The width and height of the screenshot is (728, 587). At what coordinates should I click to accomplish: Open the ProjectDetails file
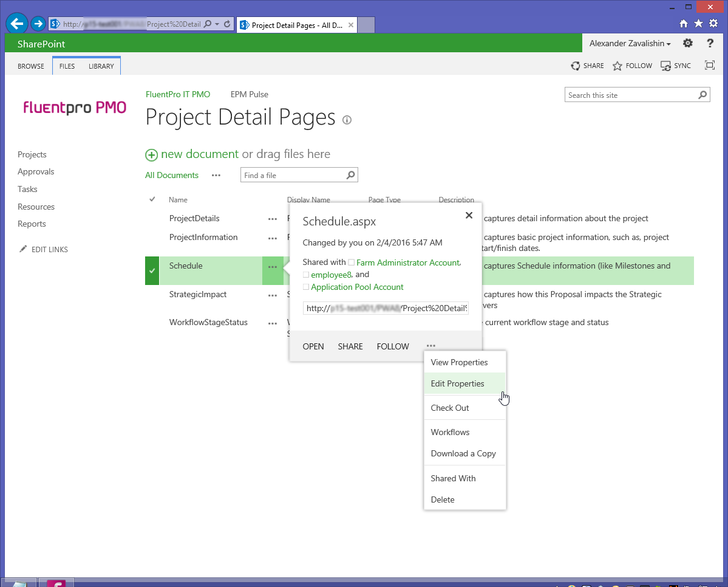click(194, 218)
